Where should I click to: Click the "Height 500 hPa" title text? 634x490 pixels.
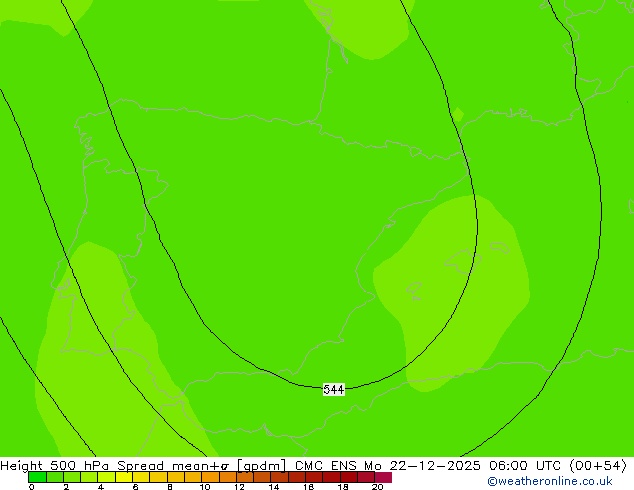(55, 466)
